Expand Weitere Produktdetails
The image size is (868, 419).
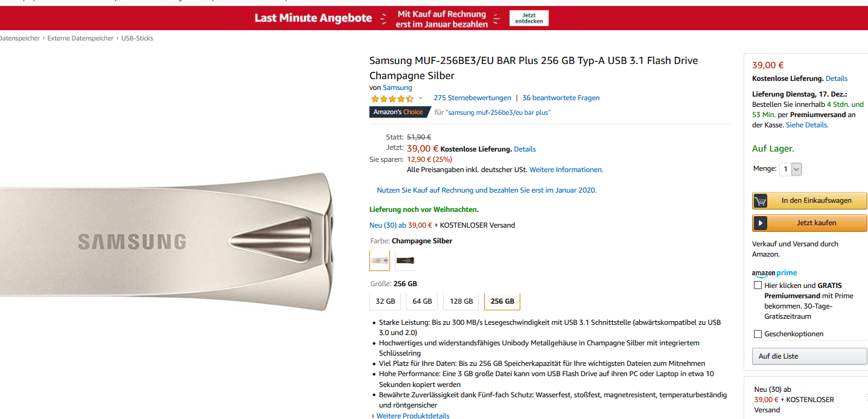[x=412, y=416]
